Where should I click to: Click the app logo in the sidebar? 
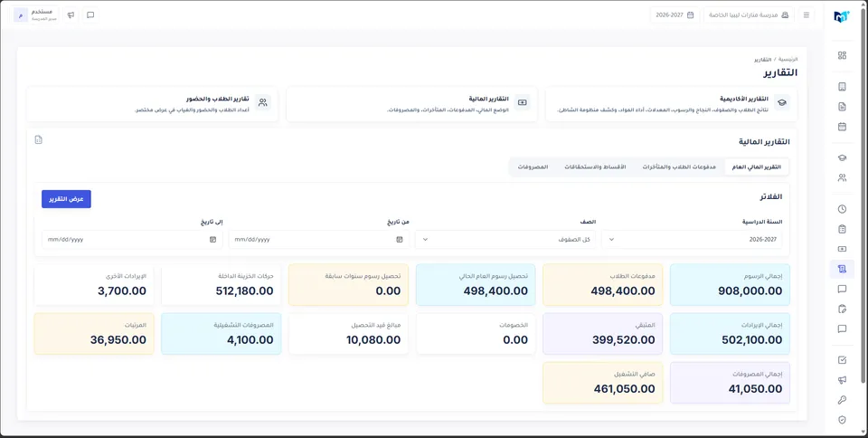(842, 16)
